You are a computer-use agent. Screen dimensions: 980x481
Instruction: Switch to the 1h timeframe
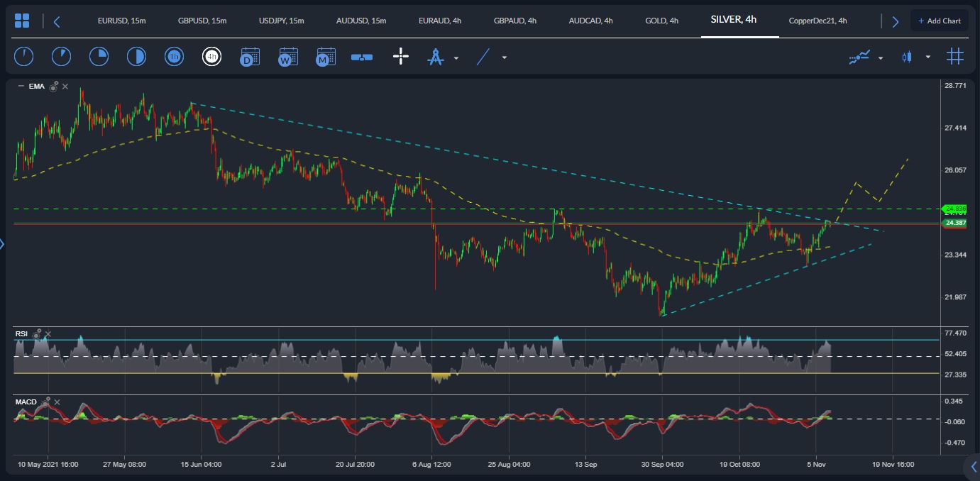click(174, 57)
